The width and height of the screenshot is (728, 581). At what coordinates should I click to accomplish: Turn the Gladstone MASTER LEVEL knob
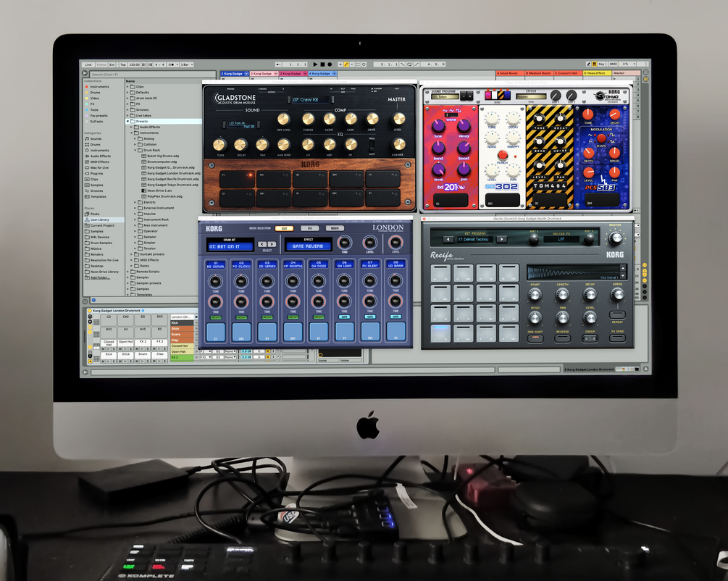[x=399, y=119]
